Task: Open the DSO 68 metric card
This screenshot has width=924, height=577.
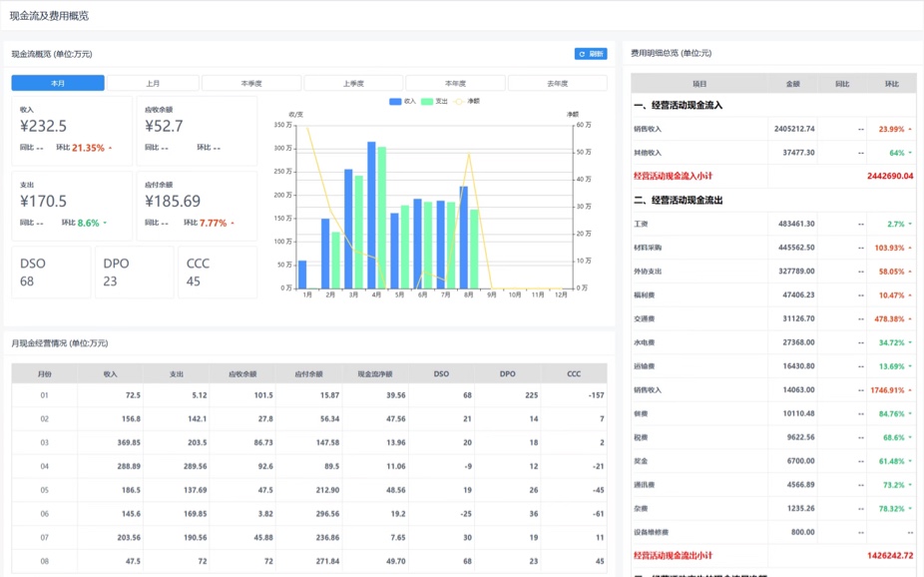Action: click(x=51, y=273)
